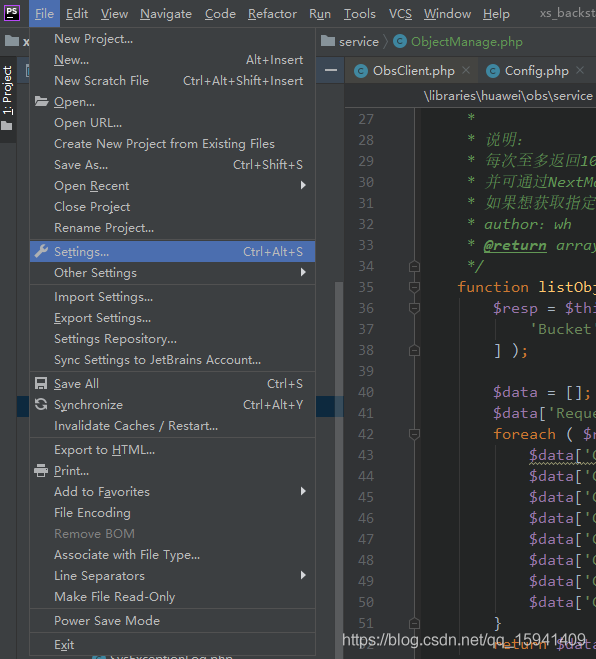Click the PhpStorm logo icon
596x659 pixels.
pos(12,13)
